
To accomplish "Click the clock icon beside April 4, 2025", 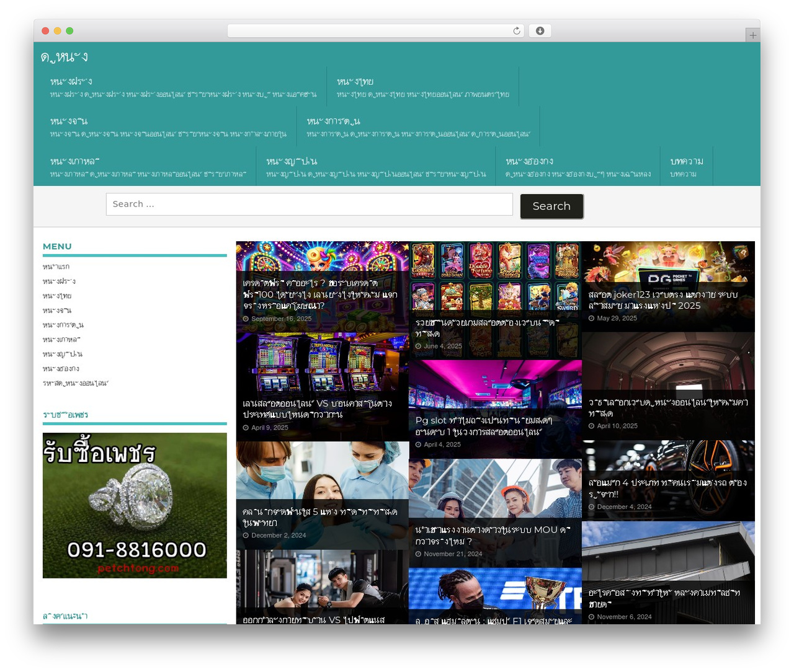I will tap(418, 444).
